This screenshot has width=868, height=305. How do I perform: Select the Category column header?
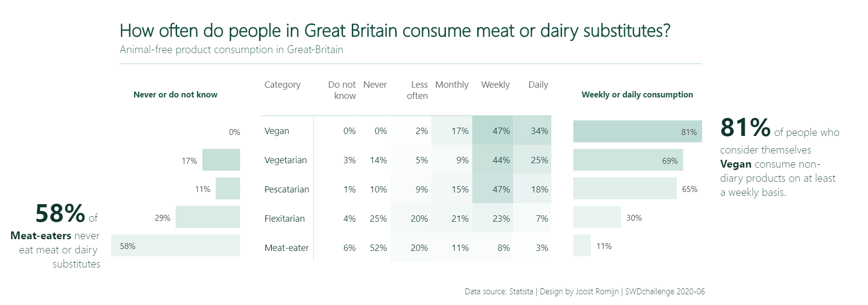(x=283, y=85)
